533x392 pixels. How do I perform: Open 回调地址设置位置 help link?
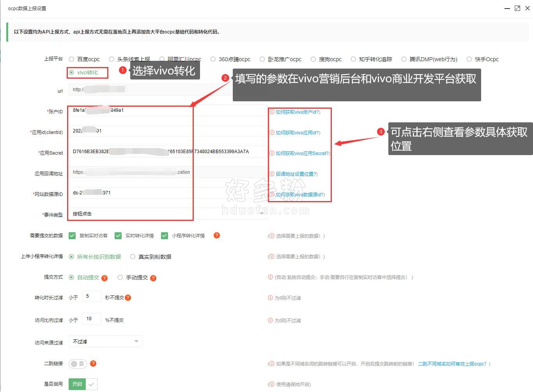297,174
